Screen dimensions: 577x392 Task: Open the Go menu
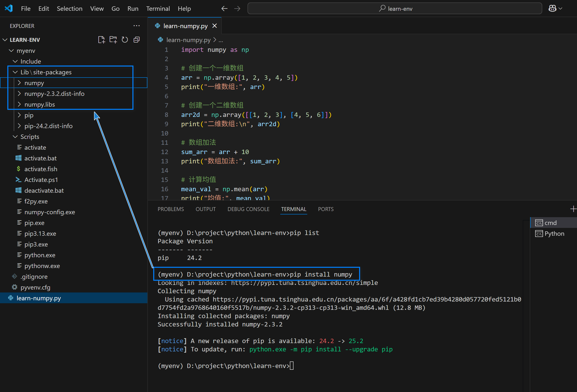tap(116, 9)
